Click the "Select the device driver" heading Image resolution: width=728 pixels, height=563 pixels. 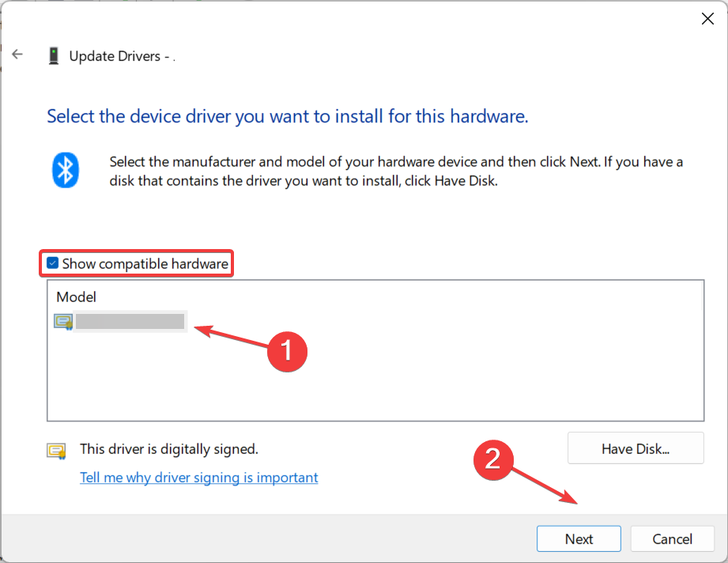[x=287, y=116]
